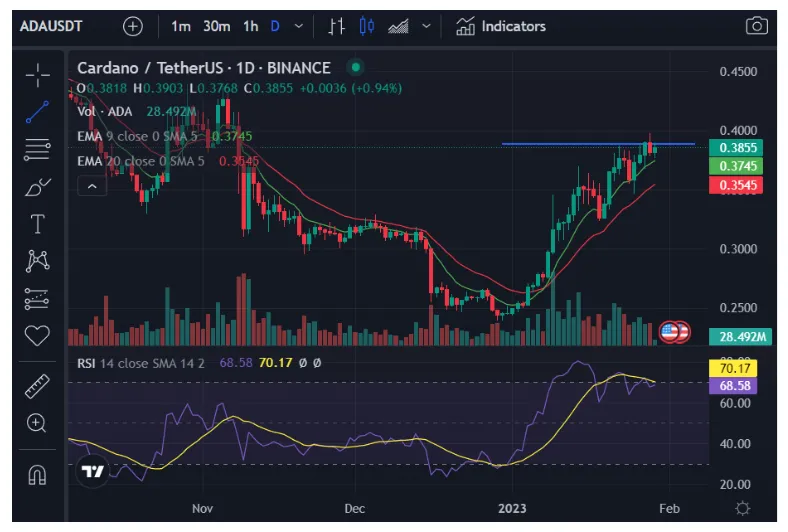Add a symbol to compare with plus icon

click(133, 26)
